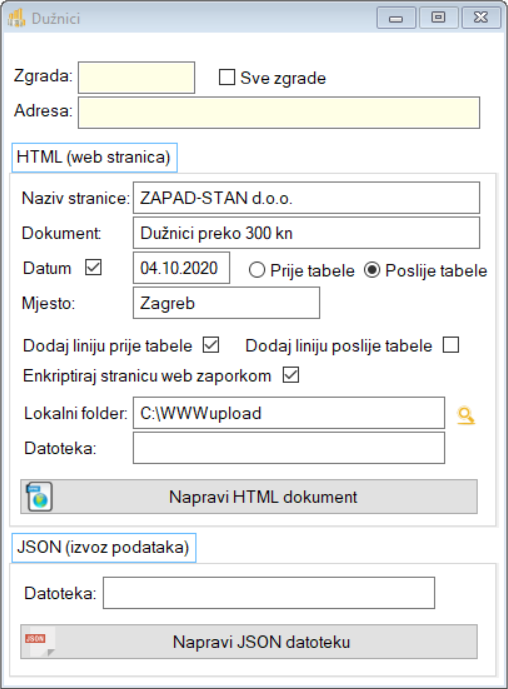The width and height of the screenshot is (508, 689).
Task: Click the folder browse magnifier icon
Action: pos(466,415)
